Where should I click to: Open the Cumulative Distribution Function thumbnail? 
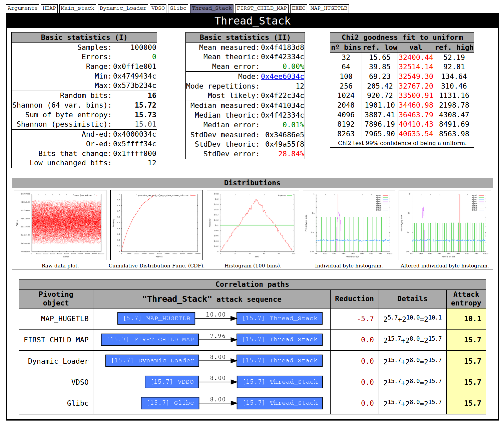[x=156, y=225]
